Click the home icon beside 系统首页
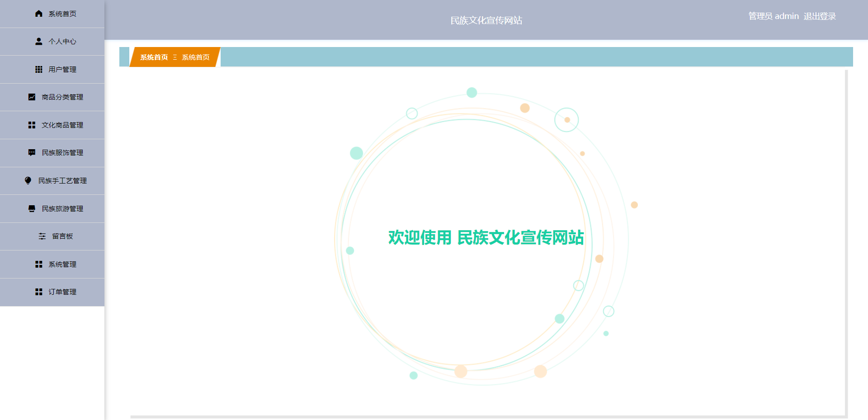The image size is (868, 420). click(39, 14)
